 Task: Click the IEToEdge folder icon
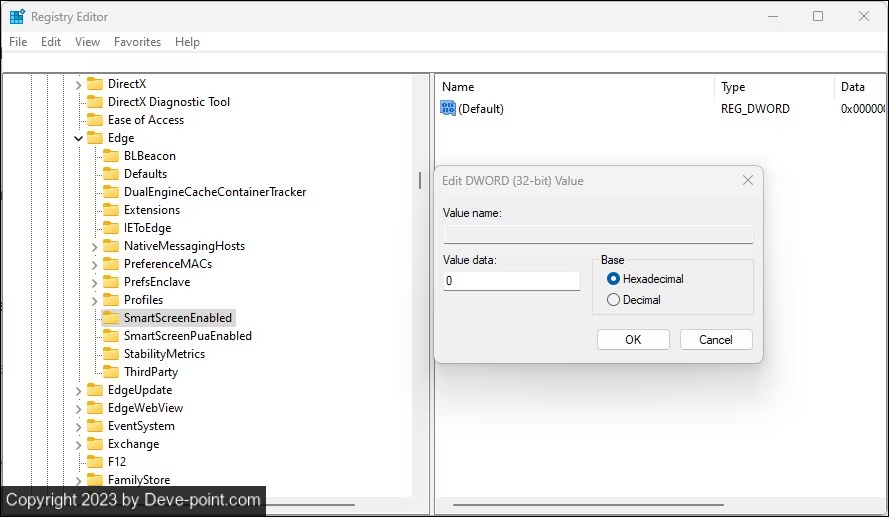pos(111,228)
